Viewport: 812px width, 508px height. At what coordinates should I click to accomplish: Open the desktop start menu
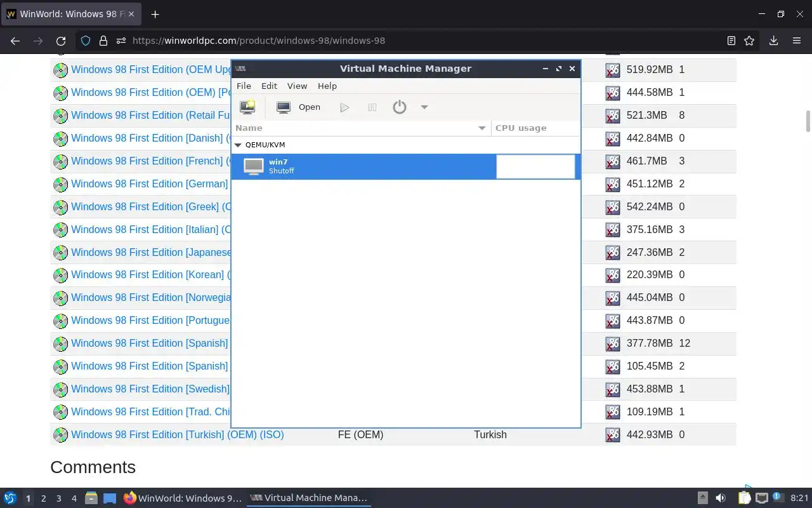click(x=10, y=498)
